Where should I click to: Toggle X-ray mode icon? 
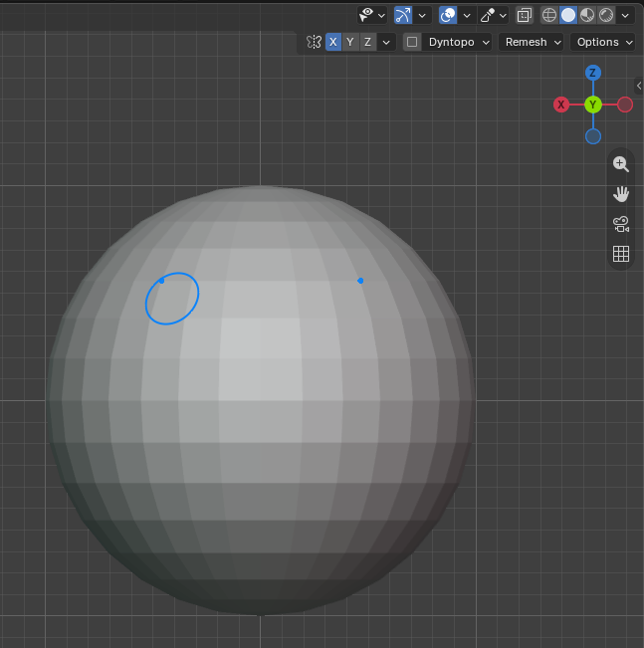(525, 15)
